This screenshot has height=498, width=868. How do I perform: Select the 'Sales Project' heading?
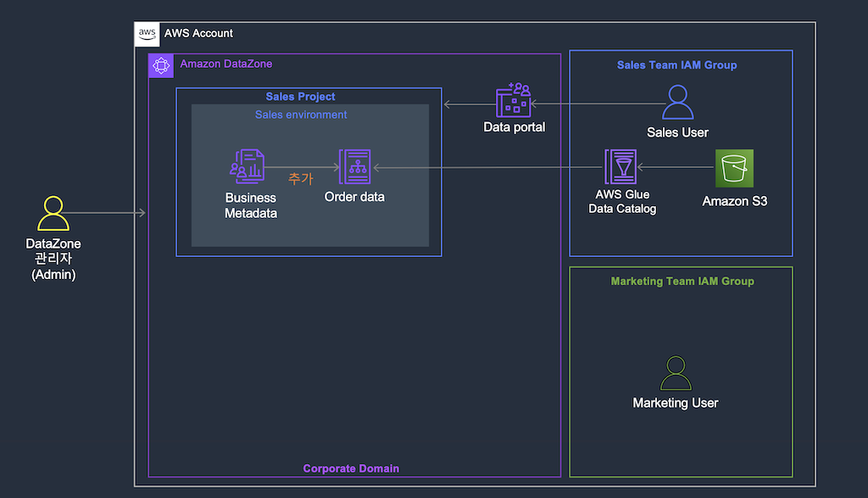tap(301, 97)
